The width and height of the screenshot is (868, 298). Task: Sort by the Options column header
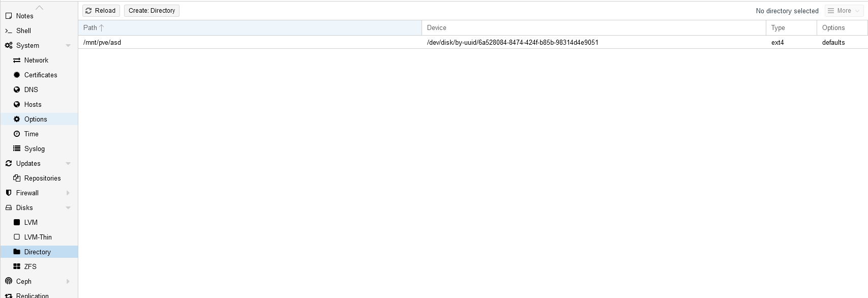(842, 28)
